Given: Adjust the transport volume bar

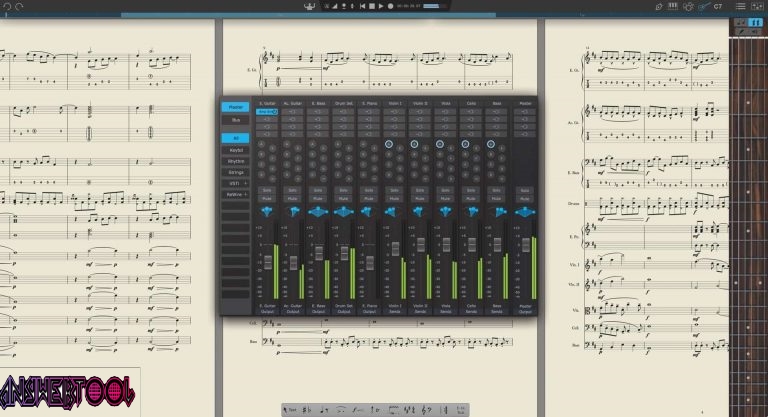Looking at the screenshot, I should tap(434, 6).
